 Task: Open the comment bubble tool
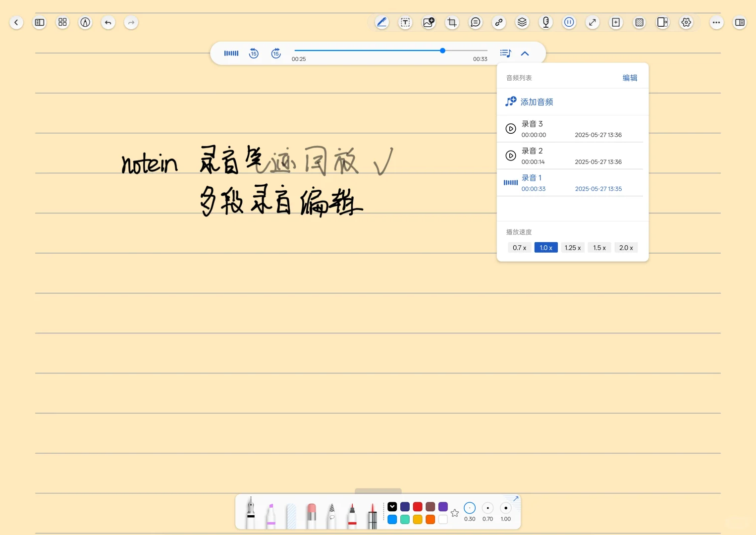click(x=476, y=22)
